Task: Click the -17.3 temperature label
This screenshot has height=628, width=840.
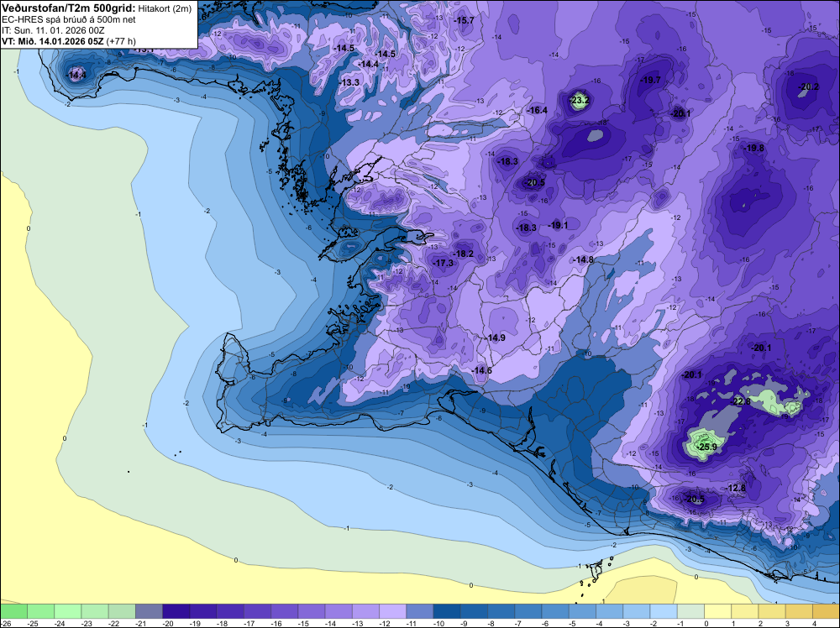Action: (443, 263)
